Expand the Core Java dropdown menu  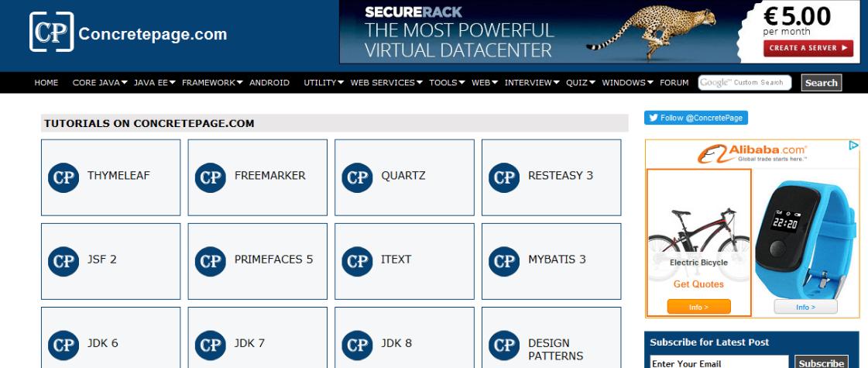101,83
